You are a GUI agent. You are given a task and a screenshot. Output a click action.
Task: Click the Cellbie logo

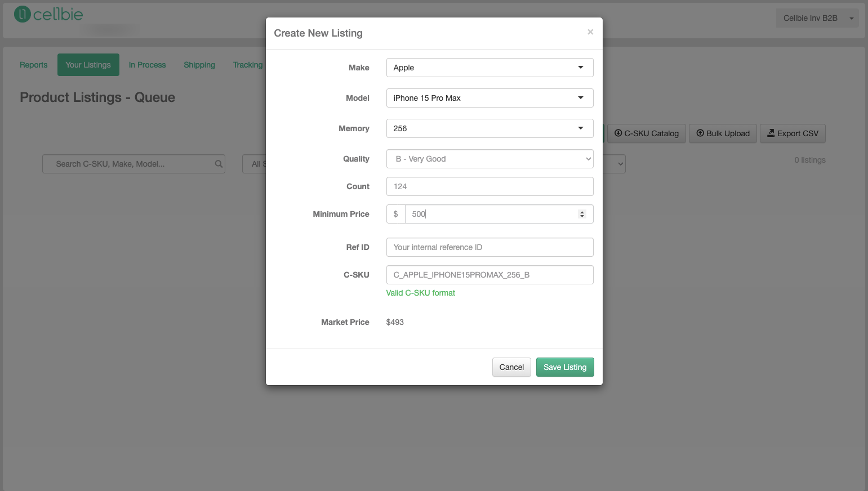tap(48, 14)
